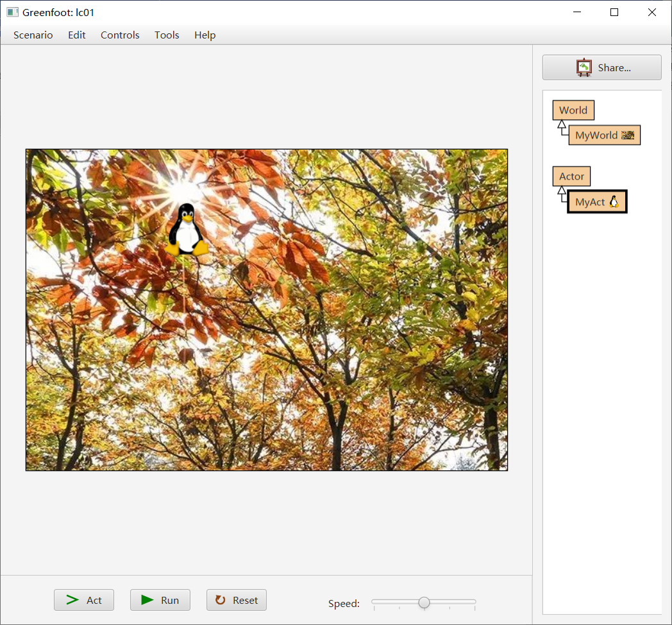The height and width of the screenshot is (625, 672).
Task: Click the penguin icon on MyAct class
Action: point(614,201)
